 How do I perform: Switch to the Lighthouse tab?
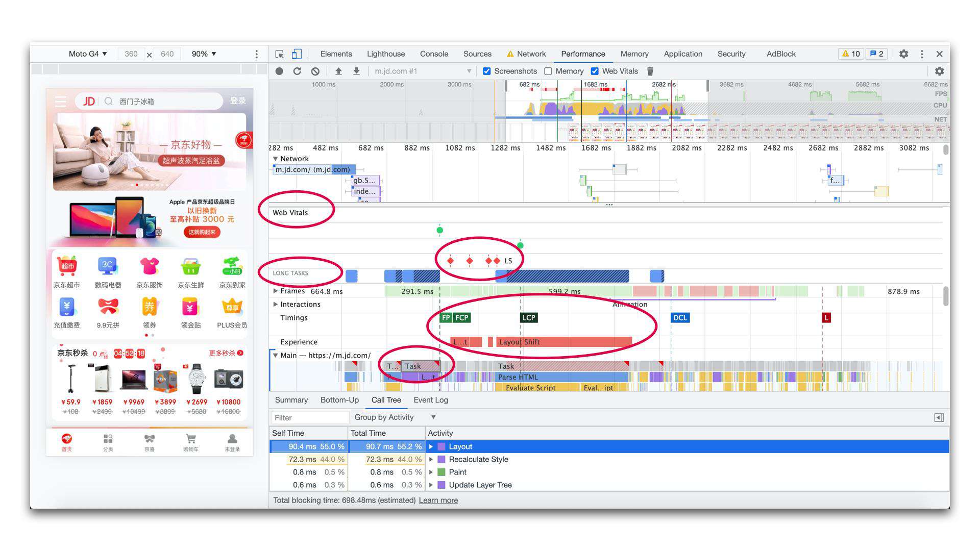pyautogui.click(x=386, y=54)
